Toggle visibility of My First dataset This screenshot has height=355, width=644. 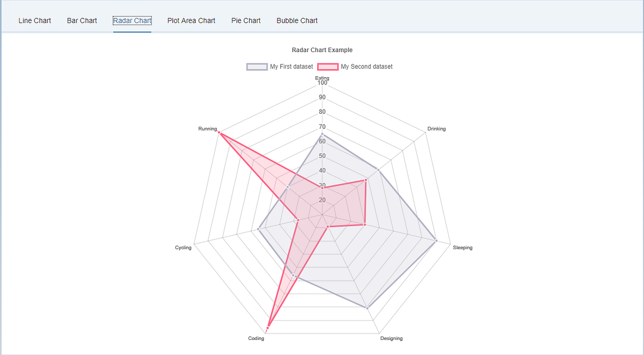click(x=290, y=67)
